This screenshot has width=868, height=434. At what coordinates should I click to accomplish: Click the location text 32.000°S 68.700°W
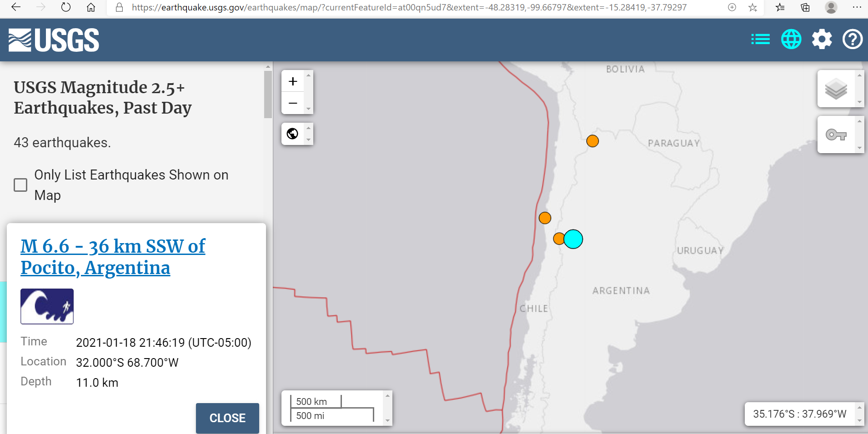(127, 363)
